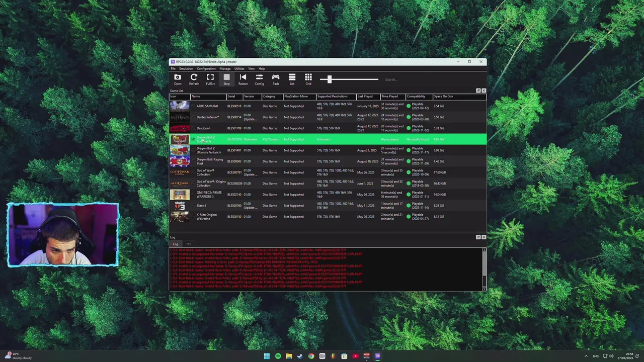Click the 17.69 GiB size cell
The image size is (644, 362).
440,172
